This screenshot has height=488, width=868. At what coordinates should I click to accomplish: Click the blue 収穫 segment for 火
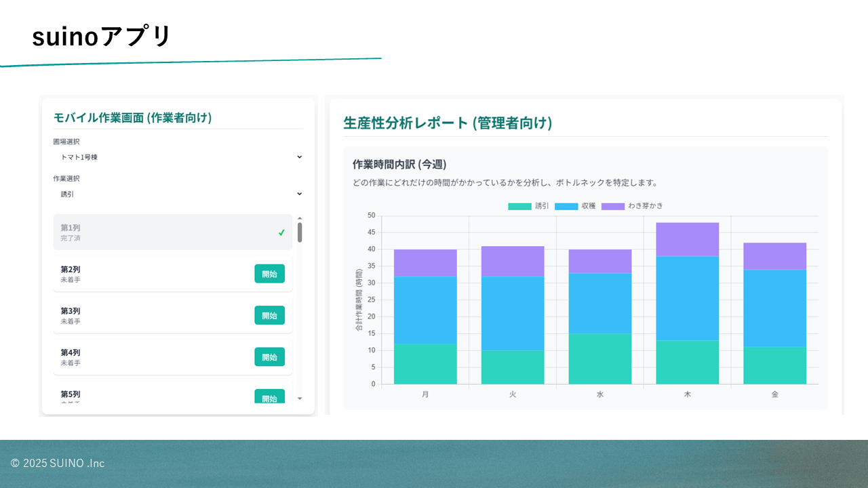[x=513, y=314]
